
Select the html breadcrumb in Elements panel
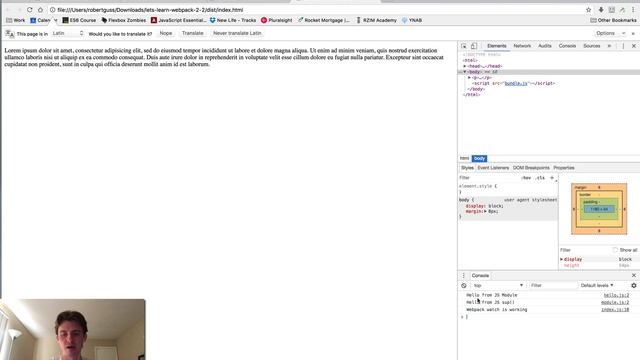click(464, 158)
